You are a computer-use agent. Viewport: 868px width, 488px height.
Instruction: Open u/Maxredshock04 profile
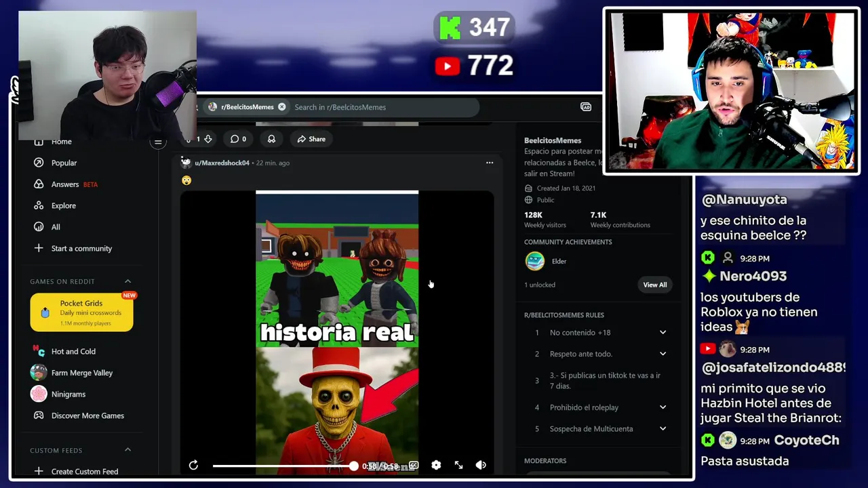pyautogui.click(x=222, y=163)
